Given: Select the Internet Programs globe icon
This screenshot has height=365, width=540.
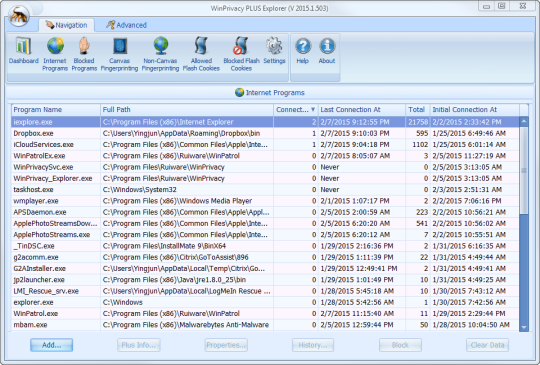Looking at the screenshot, I should (55, 46).
